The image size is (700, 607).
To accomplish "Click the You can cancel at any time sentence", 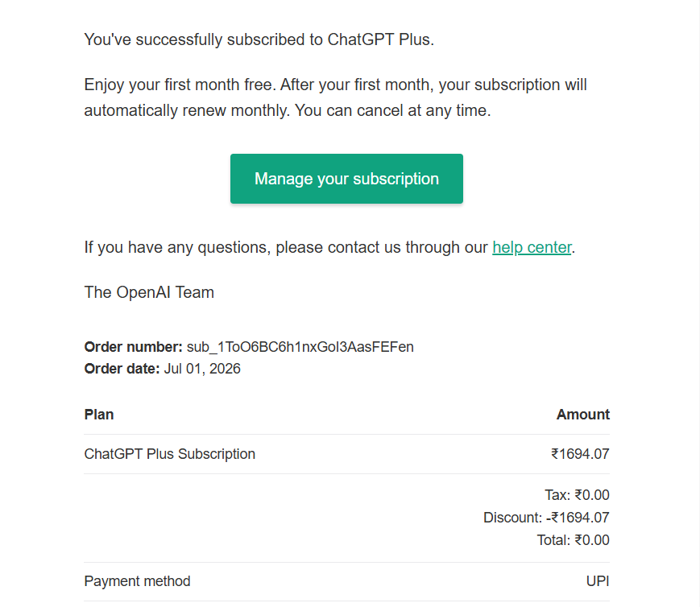I will [x=392, y=110].
